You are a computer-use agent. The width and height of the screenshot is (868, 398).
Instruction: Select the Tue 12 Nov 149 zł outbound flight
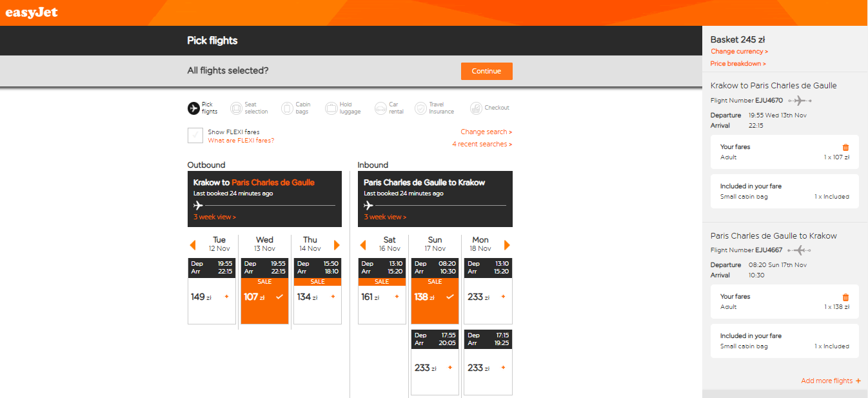[x=212, y=291]
